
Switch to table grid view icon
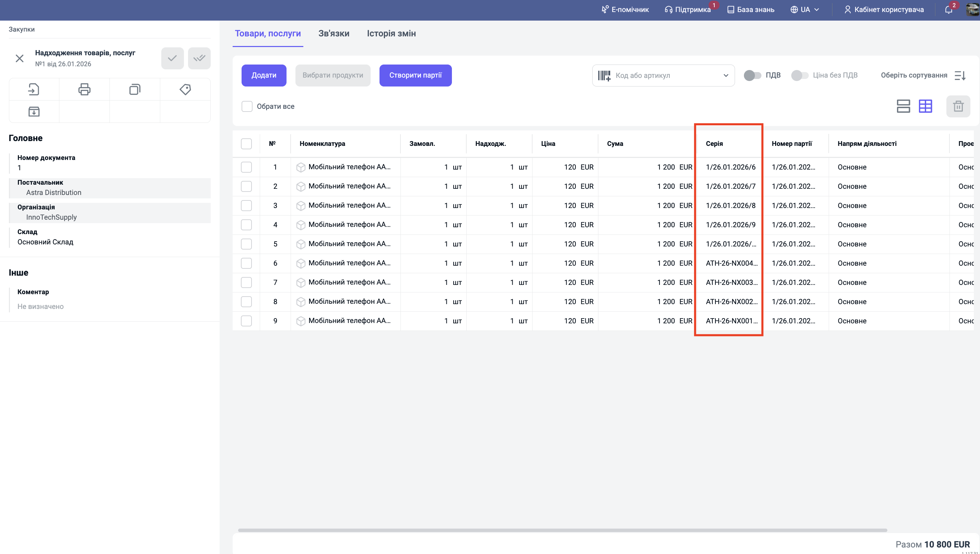coord(925,106)
